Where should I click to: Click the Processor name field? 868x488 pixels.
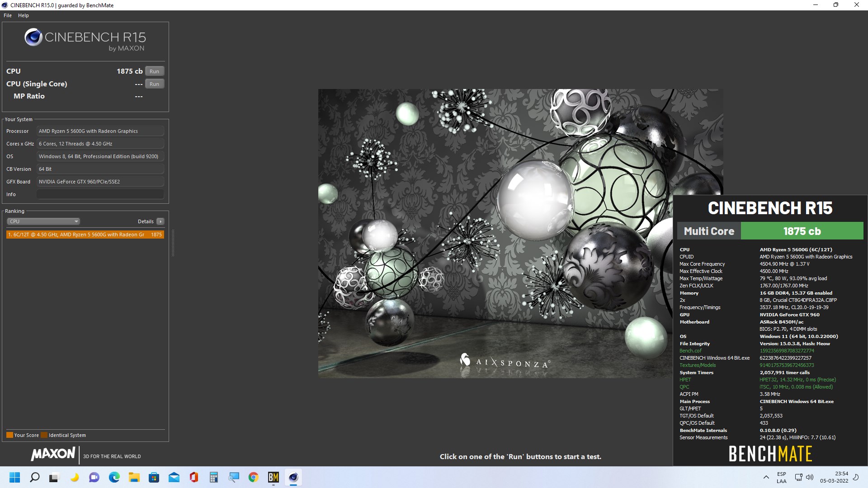point(100,131)
